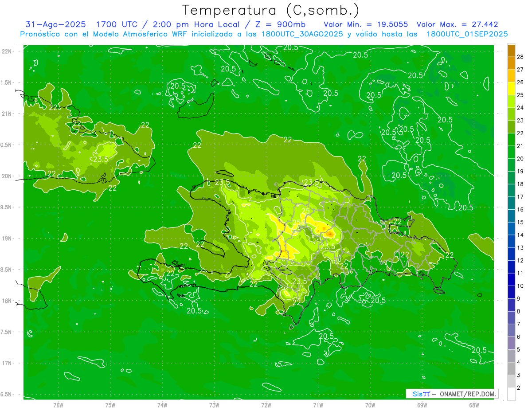Click the 'Z = 900mb' level text
Image resolution: width=532 pixels, height=411 pixels.
279,24
